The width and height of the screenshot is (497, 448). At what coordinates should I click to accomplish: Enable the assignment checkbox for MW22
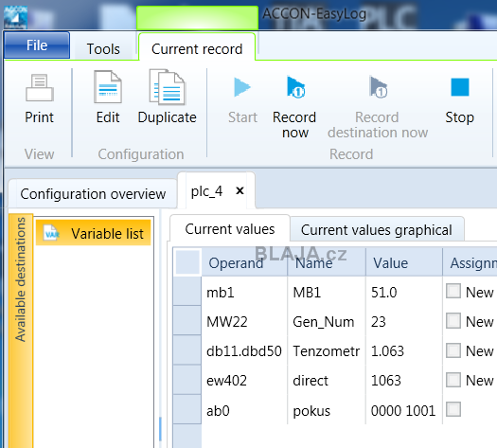[x=453, y=320]
